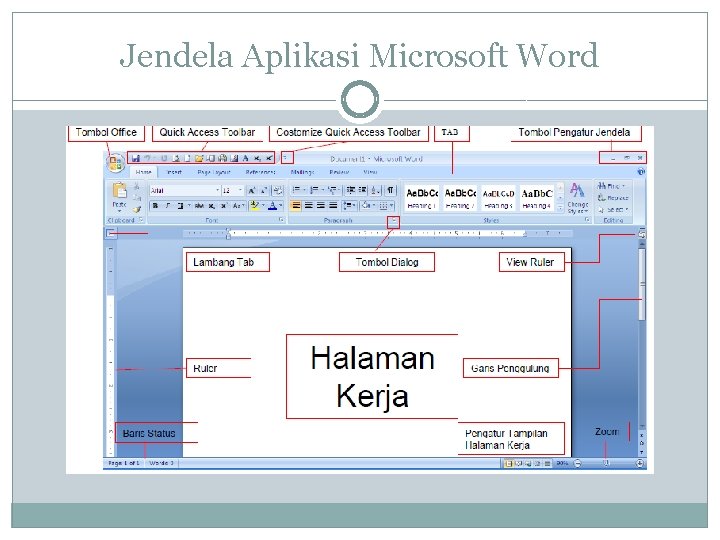This screenshot has width=720, height=540.
Task: Click Undo in the Quick Access Toolbar
Action: (147, 158)
